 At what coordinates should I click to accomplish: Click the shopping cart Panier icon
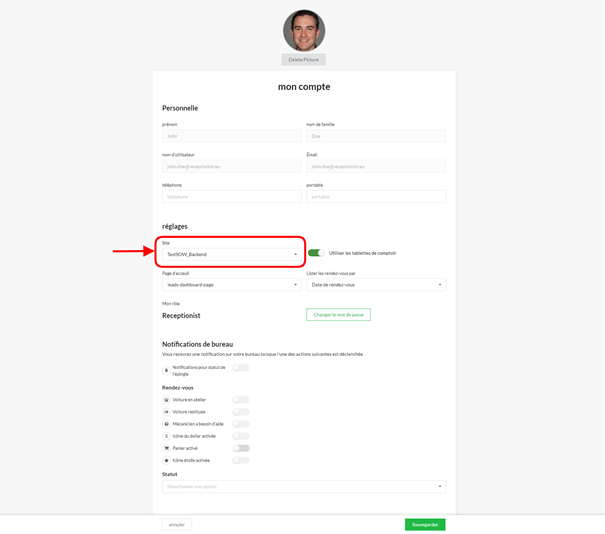[166, 448]
